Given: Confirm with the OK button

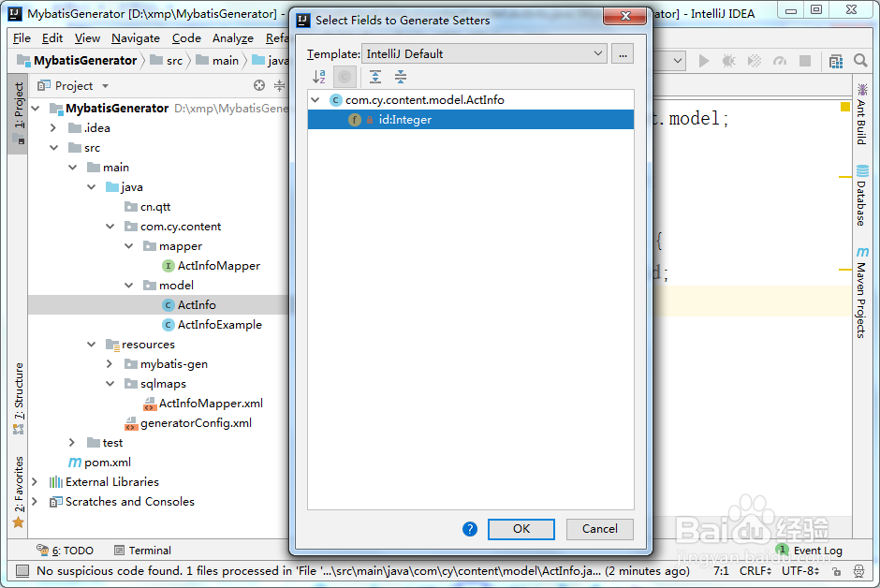Looking at the screenshot, I should (521, 528).
